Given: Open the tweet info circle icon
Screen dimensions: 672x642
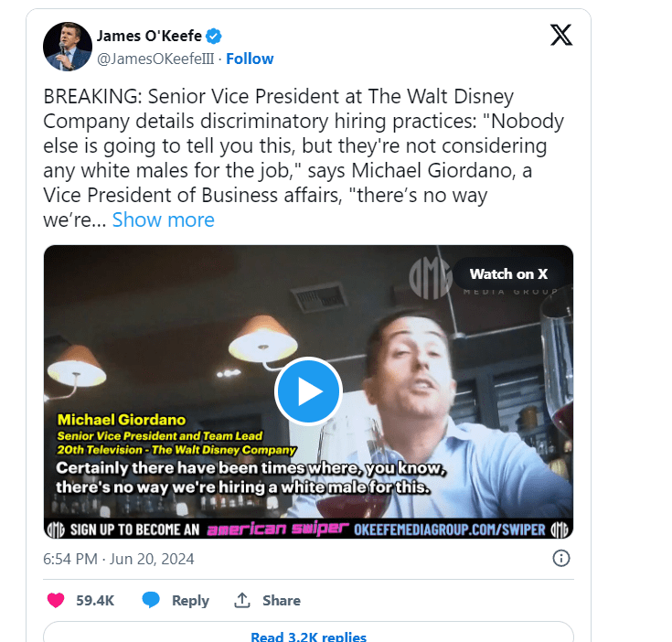Looking at the screenshot, I should pyautogui.click(x=561, y=558).
